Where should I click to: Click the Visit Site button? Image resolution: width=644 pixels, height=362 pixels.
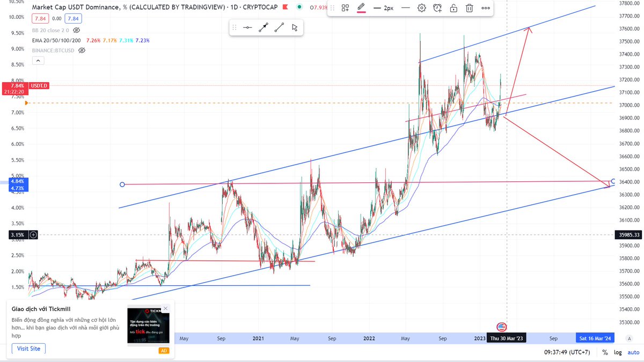(x=29, y=349)
